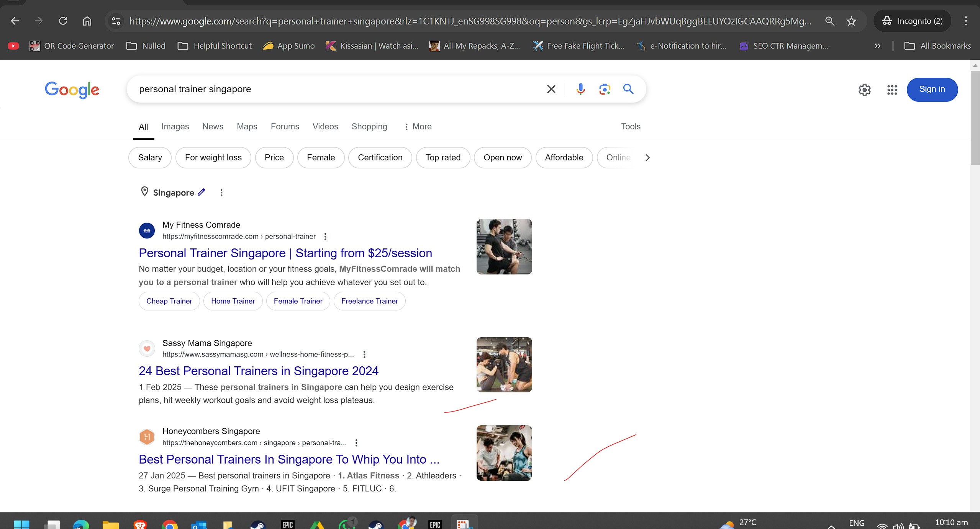The height and width of the screenshot is (529, 980).
Task: Open the zoom magnifier in the address bar
Action: (x=829, y=21)
